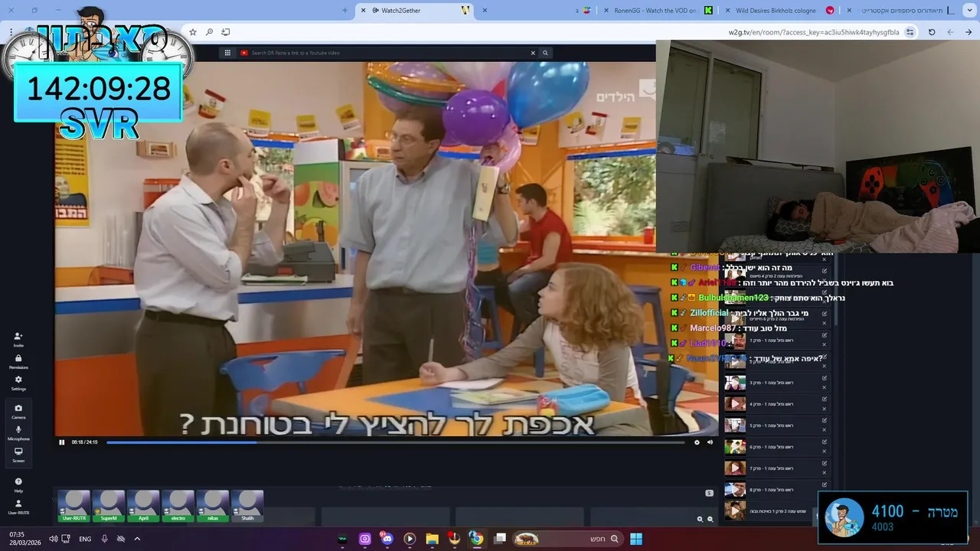Open video player settings gear

(697, 442)
